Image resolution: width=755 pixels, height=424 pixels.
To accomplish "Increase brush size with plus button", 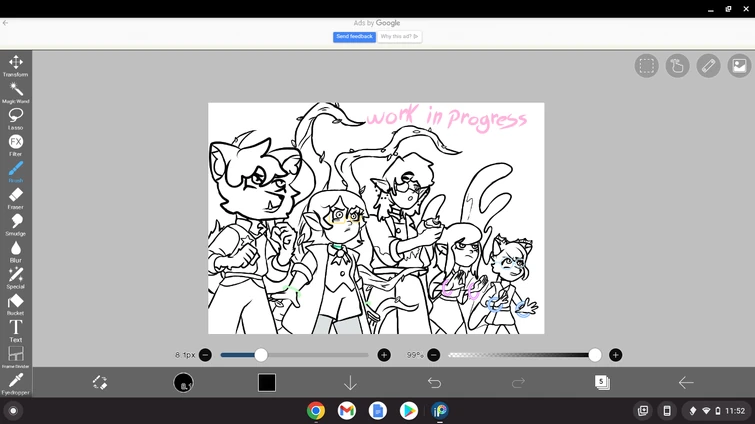I will 384,355.
